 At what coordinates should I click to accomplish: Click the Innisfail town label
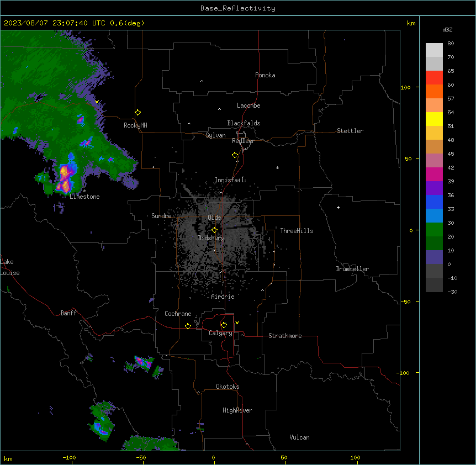230,180
